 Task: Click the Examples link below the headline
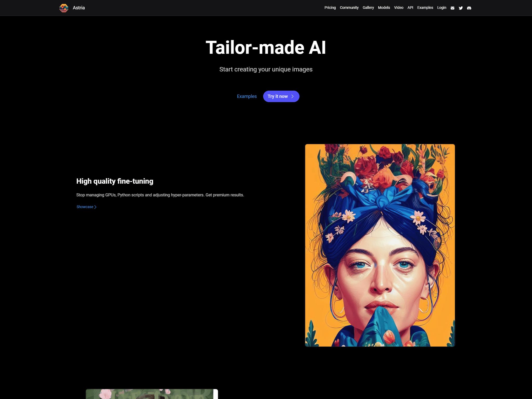(x=247, y=96)
